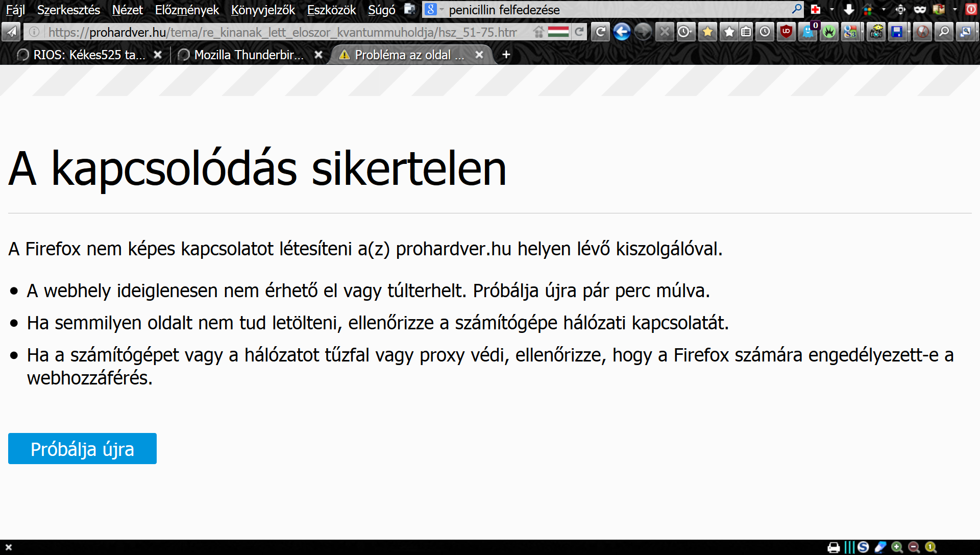
Task: Click the yellow bookmark star icon
Action: tap(707, 32)
